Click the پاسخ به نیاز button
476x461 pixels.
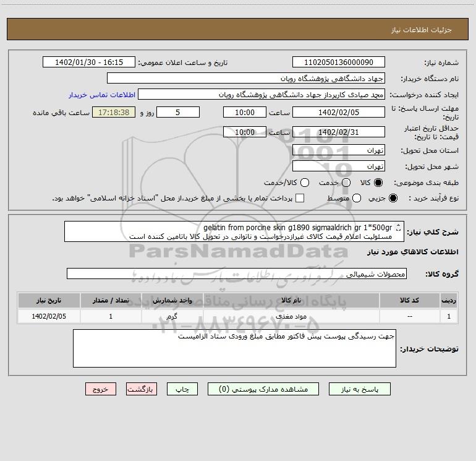click(x=359, y=389)
